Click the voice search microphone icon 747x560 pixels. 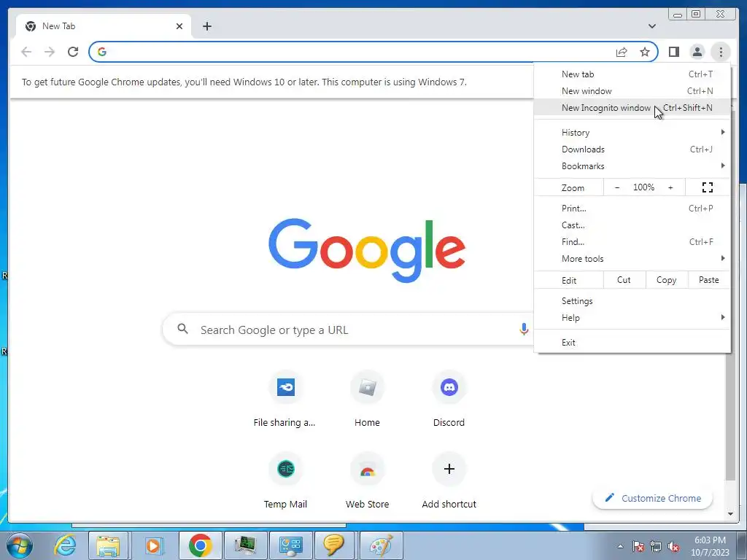[524, 329]
